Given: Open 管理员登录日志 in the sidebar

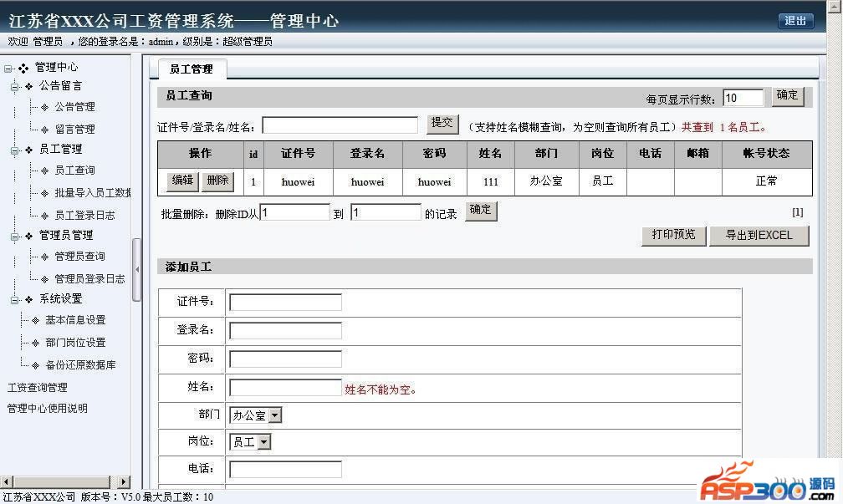Looking at the screenshot, I should point(89,278).
